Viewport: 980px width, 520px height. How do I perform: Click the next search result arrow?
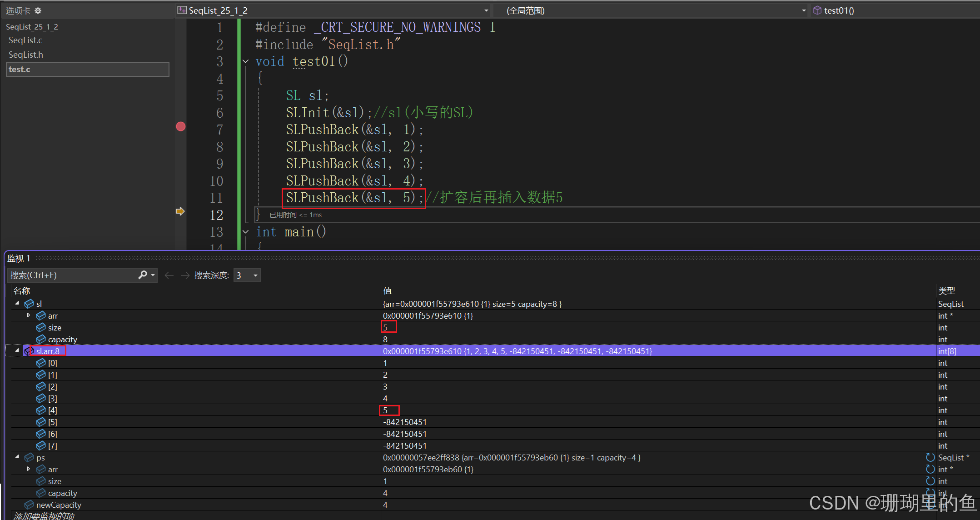pos(184,275)
